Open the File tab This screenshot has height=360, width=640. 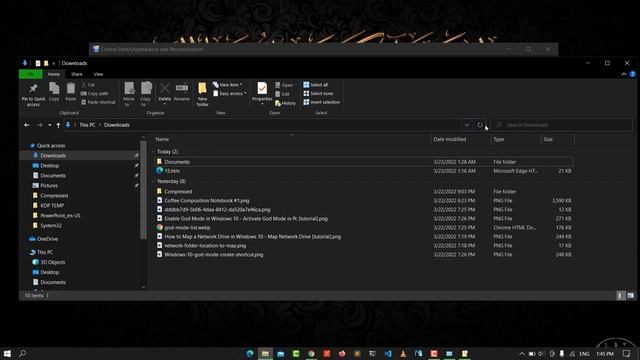pyautogui.click(x=31, y=74)
